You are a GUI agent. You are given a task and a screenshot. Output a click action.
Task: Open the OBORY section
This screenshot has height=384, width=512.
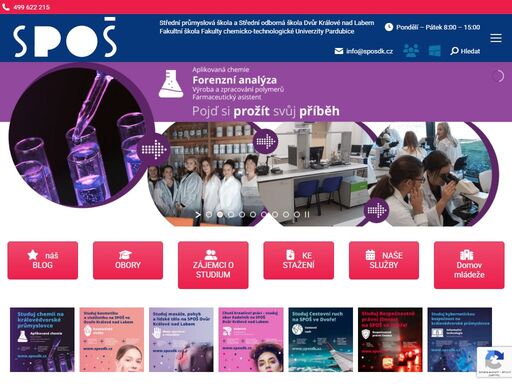coord(128,260)
